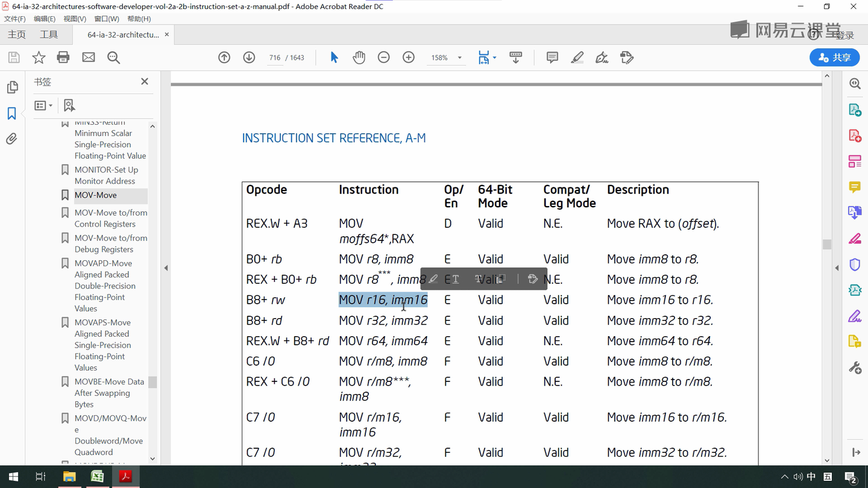Open the find text magnifier tool
This screenshot has height=488, width=868.
(x=113, y=57)
